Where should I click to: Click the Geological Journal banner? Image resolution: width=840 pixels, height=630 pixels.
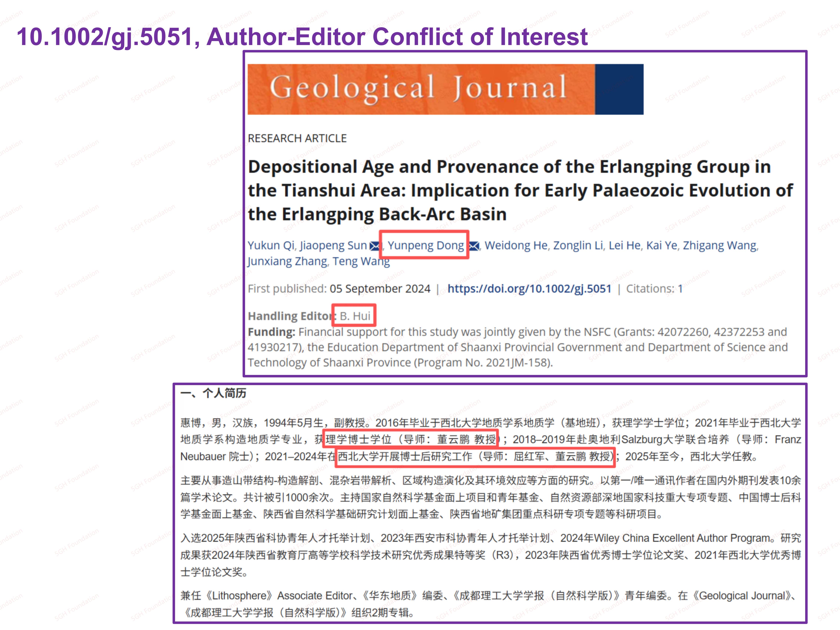click(421, 89)
